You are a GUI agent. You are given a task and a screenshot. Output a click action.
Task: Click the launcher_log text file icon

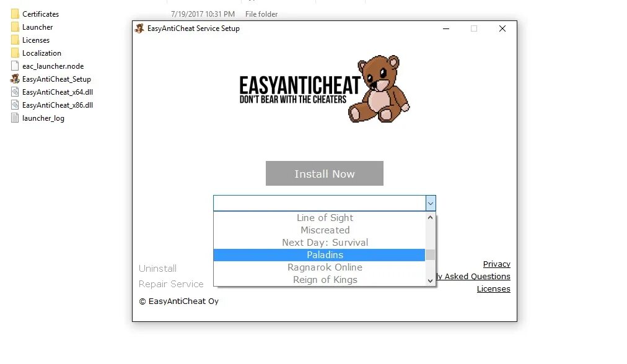tap(15, 118)
